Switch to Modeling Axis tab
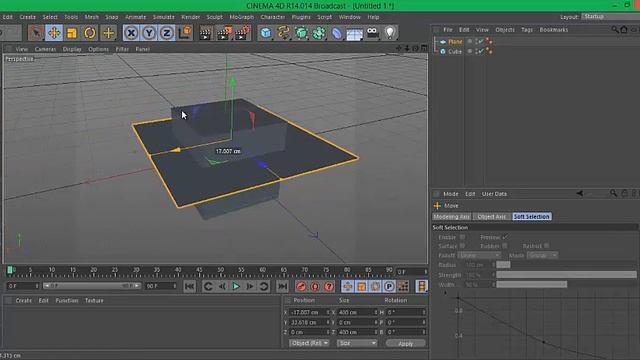 click(x=451, y=217)
